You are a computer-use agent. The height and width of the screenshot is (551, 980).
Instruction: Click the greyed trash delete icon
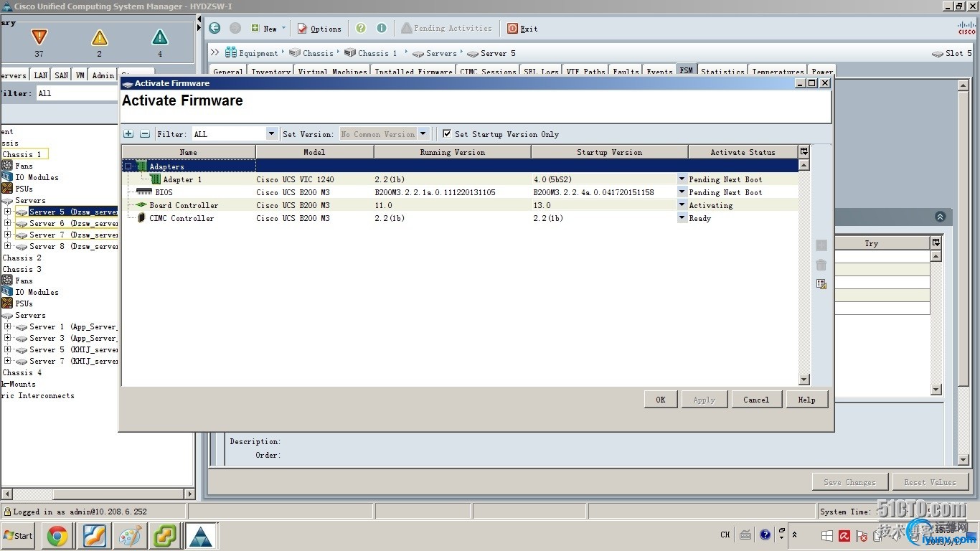point(821,265)
